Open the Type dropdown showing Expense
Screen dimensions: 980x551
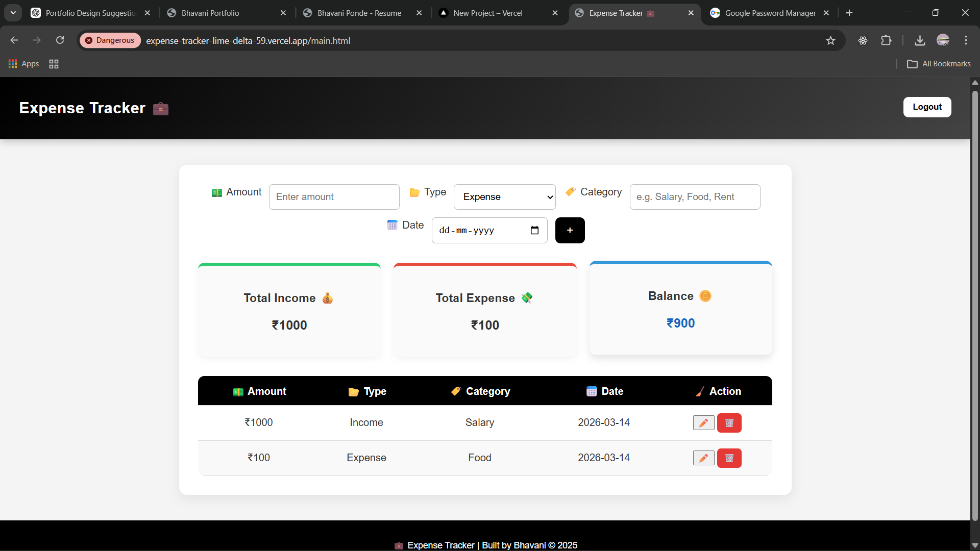pyautogui.click(x=504, y=197)
